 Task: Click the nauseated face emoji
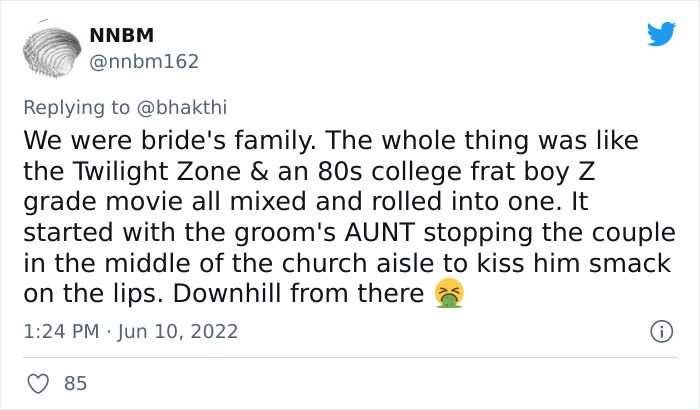[447, 294]
